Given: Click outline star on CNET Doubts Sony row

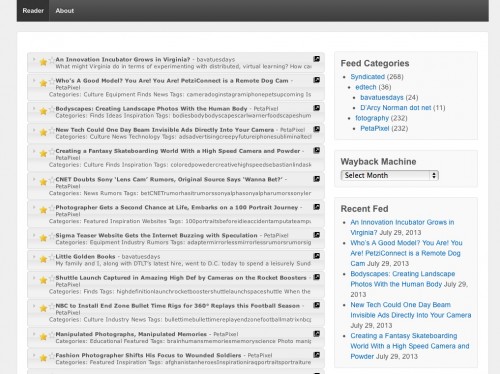Looking at the screenshot, I should point(52,179).
